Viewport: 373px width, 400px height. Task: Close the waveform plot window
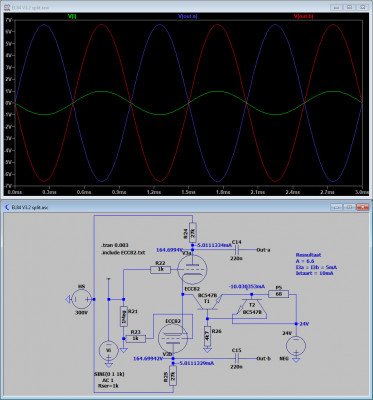[362, 7]
